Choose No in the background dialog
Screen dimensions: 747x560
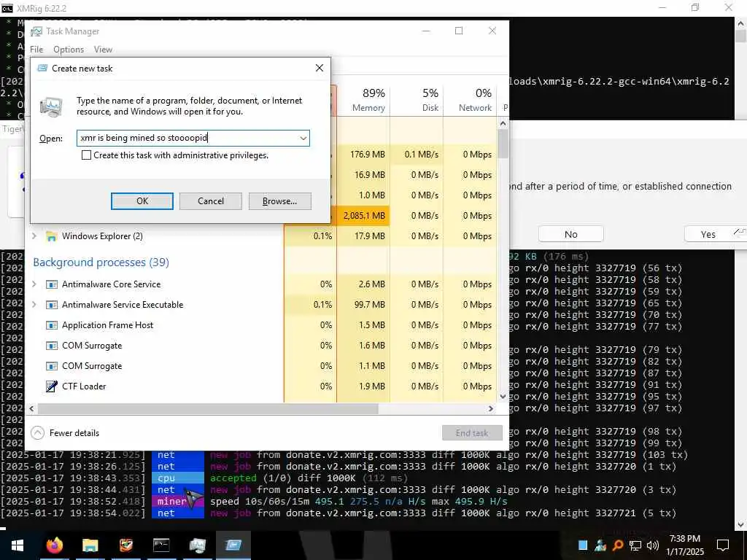(570, 234)
